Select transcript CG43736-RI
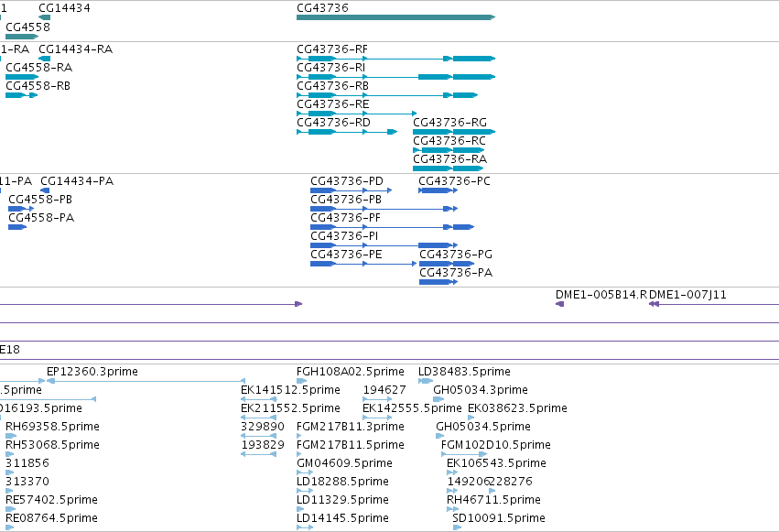Viewport: 779px width, 532px height. pos(396,77)
